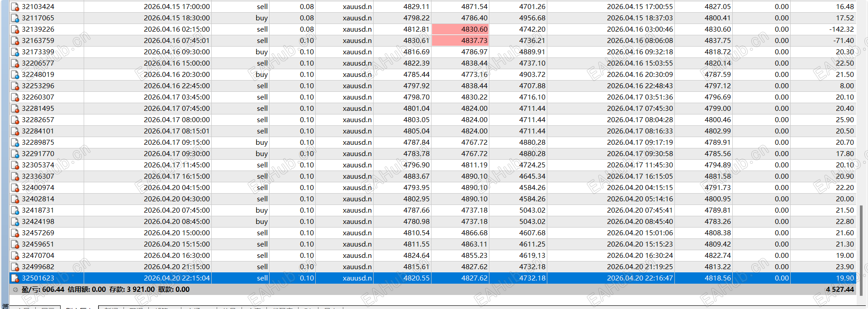
Task: Select the order icon next to 32457269
Action: (x=15, y=233)
